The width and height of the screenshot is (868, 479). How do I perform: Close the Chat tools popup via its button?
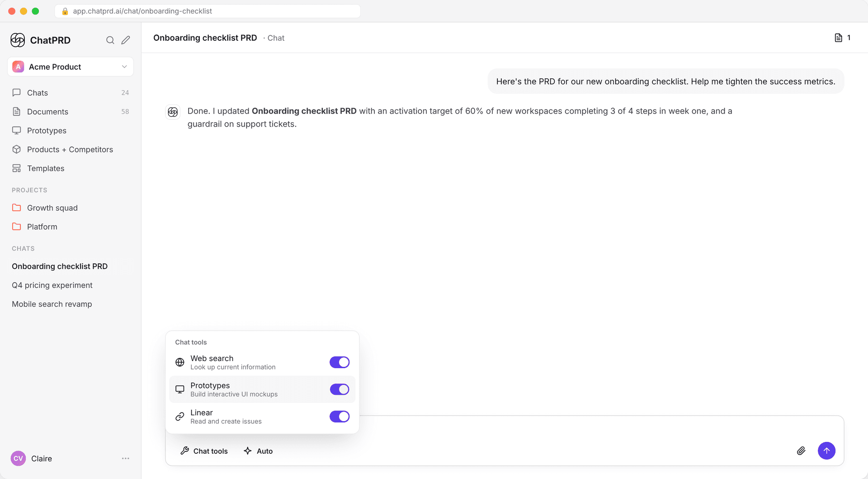[x=204, y=451]
